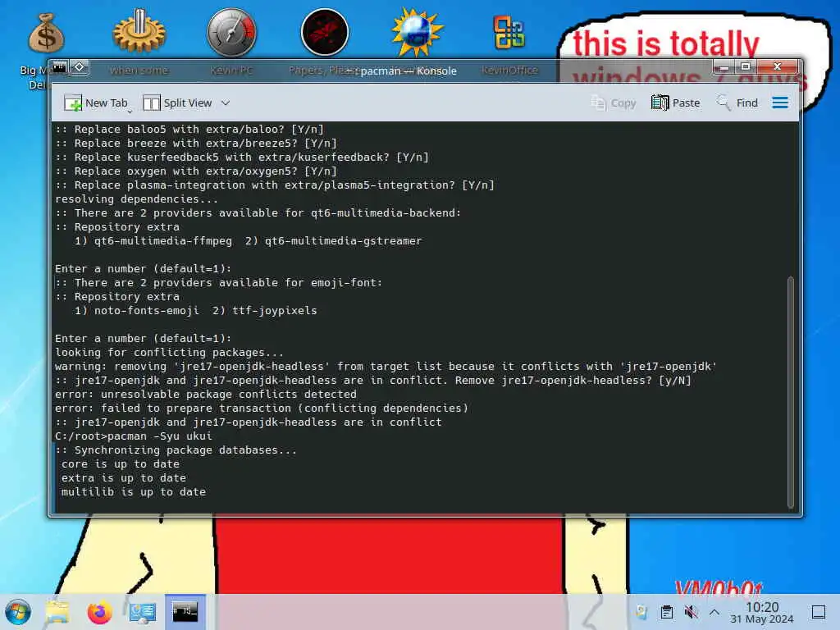840x630 pixels.
Task: Open the user-shaped system tray icon
Action: tap(641, 612)
